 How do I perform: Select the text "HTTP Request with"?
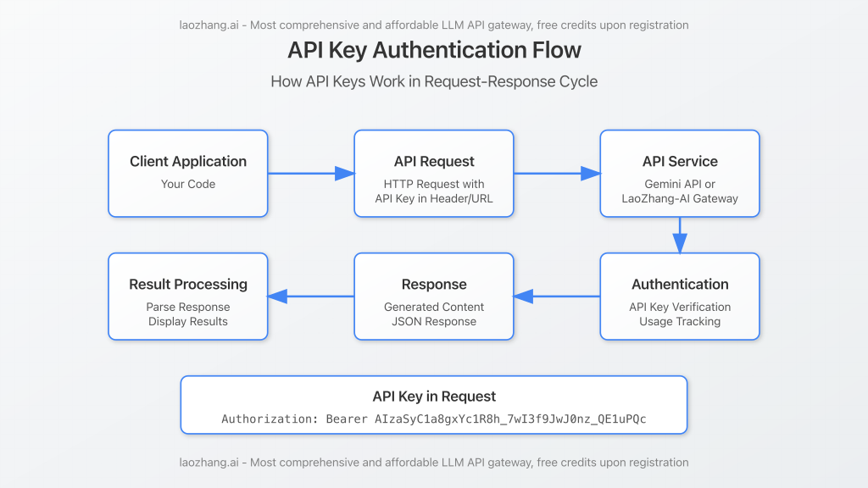point(434,184)
